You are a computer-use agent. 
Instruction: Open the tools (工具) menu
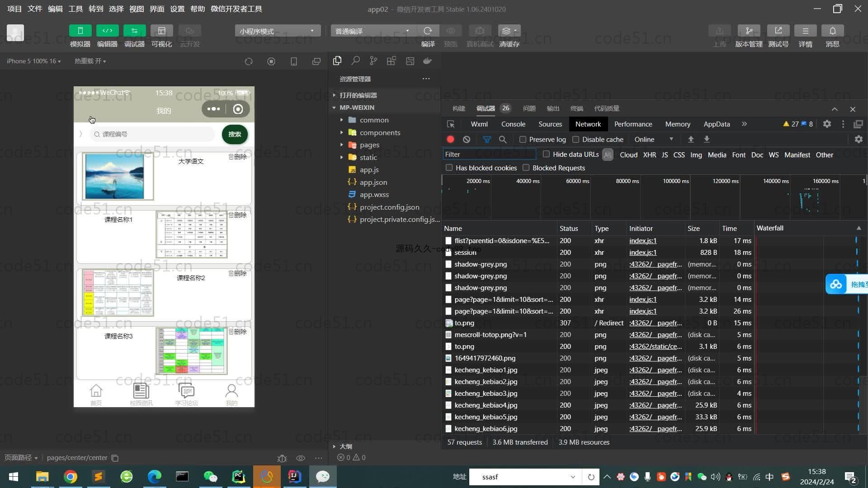[x=75, y=9]
